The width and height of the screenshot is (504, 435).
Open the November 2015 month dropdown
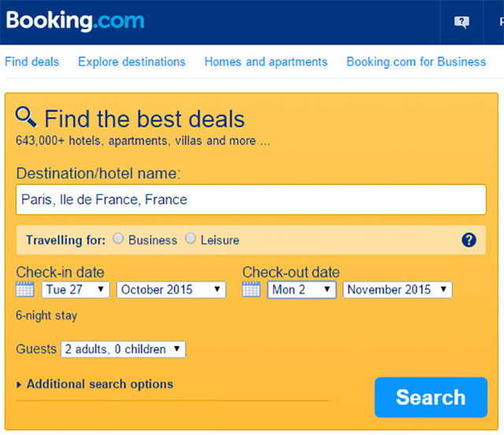[x=398, y=289]
